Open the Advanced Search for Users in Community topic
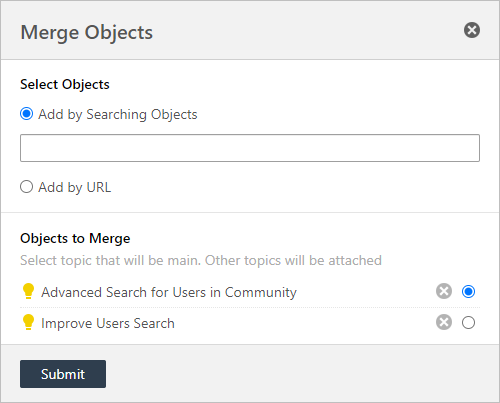 [x=169, y=292]
